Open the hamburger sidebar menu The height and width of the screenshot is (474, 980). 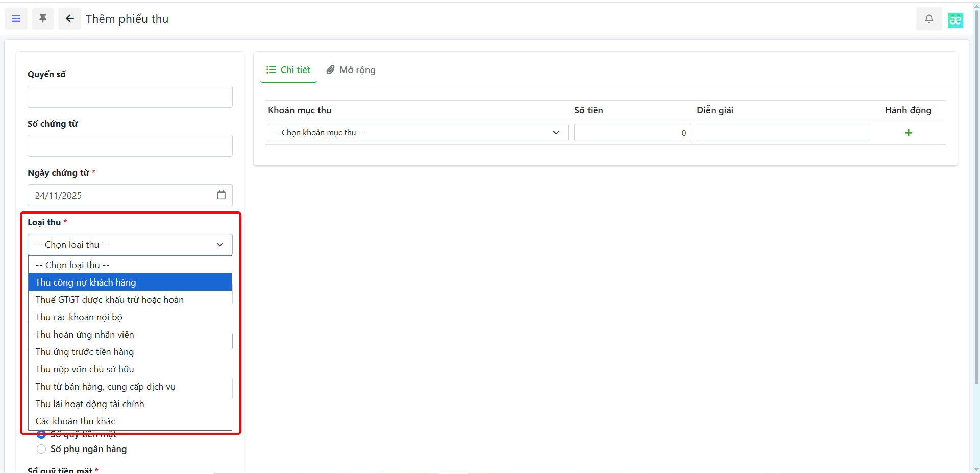pyautogui.click(x=16, y=19)
